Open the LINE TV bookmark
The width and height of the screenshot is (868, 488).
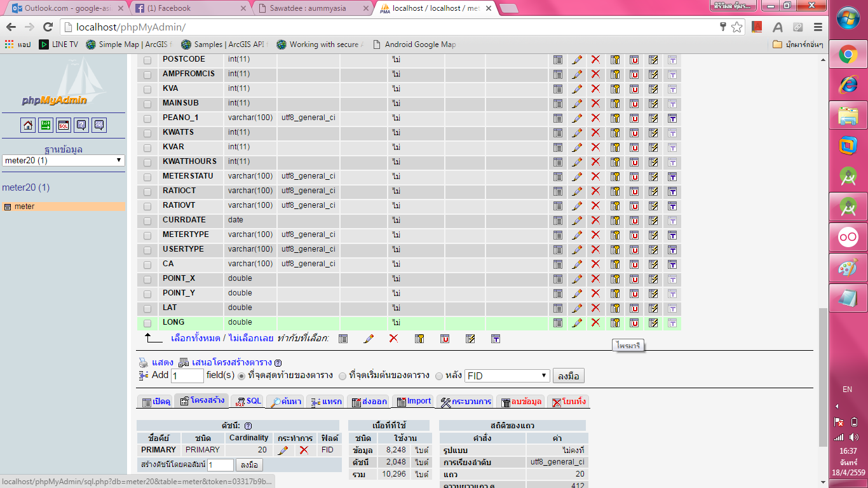(58, 44)
